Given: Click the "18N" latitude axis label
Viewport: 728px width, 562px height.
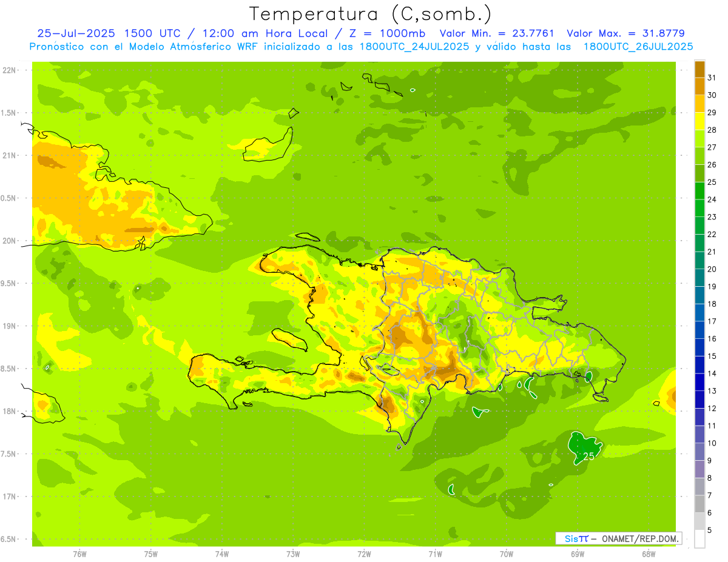Looking at the screenshot, I should point(9,411).
